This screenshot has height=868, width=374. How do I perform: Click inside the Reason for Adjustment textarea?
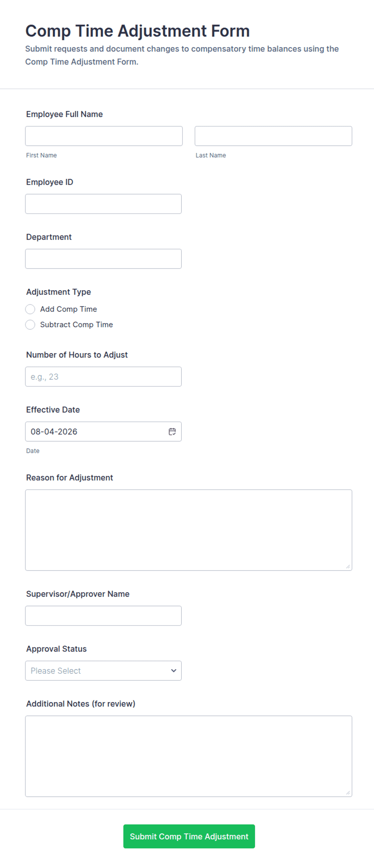189,530
